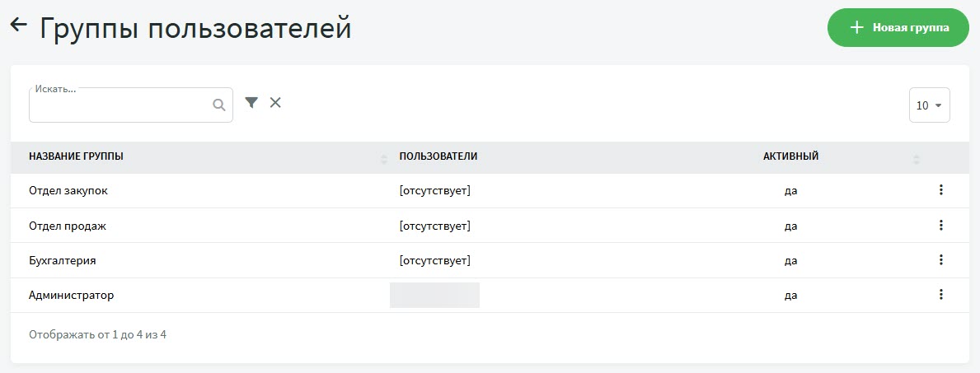Viewport: 980px width, 373px height.
Task: Open the three-dot menu for Отдел продаж
Action: pyautogui.click(x=940, y=226)
